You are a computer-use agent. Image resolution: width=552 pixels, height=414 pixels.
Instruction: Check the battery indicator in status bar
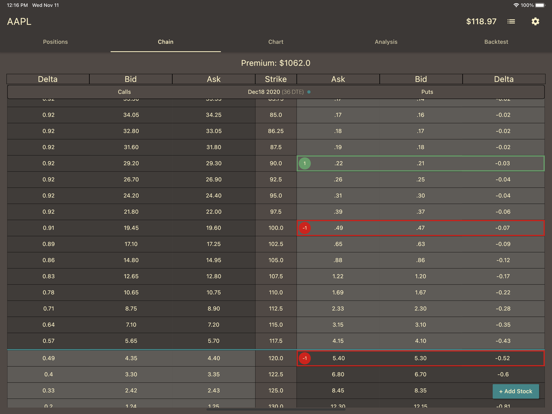(x=540, y=5)
